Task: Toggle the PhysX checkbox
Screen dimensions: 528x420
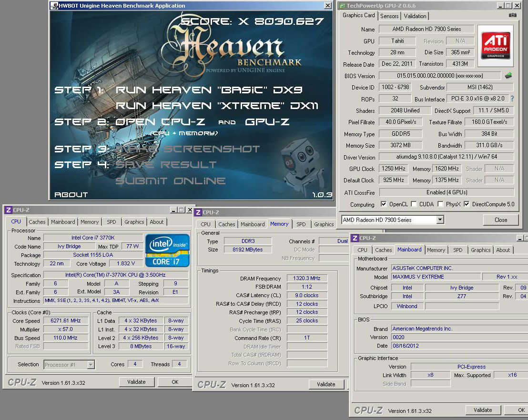Action: (440, 204)
